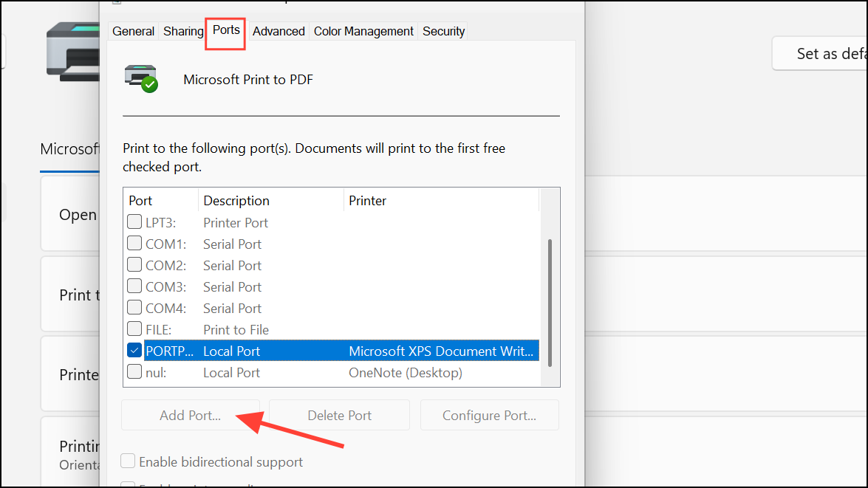Enable the COM1 Serial Port
This screenshot has width=868, height=488.
click(134, 244)
